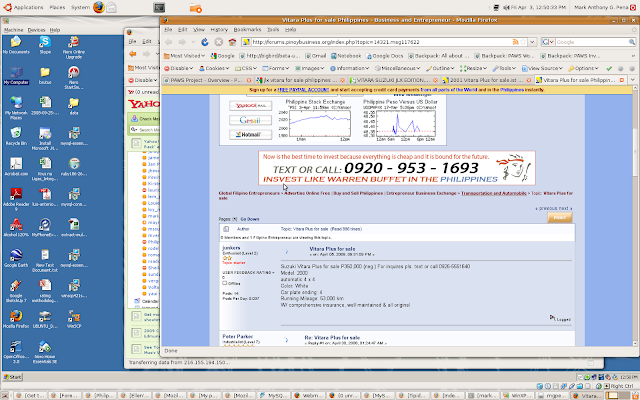This screenshot has height=400, width=640.
Task: Expand the address bar history dropdown arrow
Action: click(x=532, y=42)
